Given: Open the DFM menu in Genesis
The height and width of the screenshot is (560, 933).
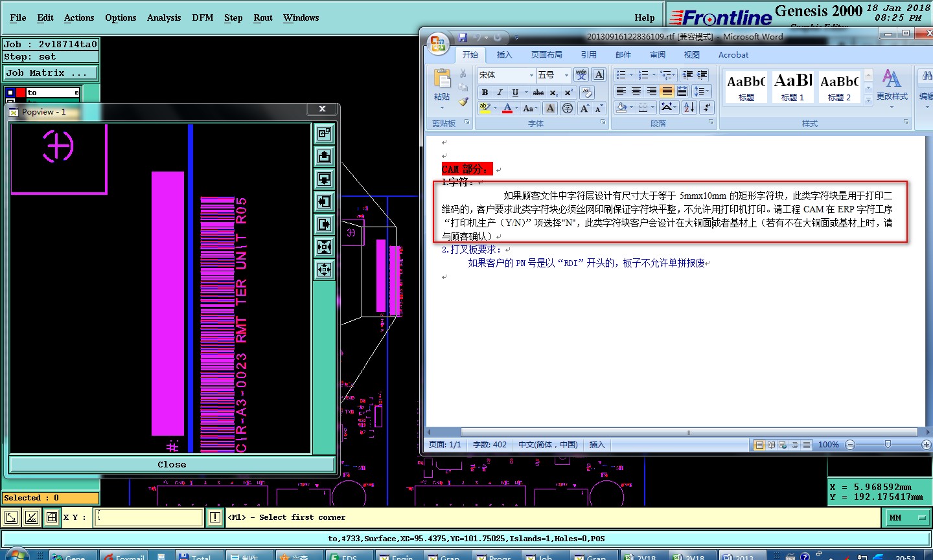Looking at the screenshot, I should point(203,18).
